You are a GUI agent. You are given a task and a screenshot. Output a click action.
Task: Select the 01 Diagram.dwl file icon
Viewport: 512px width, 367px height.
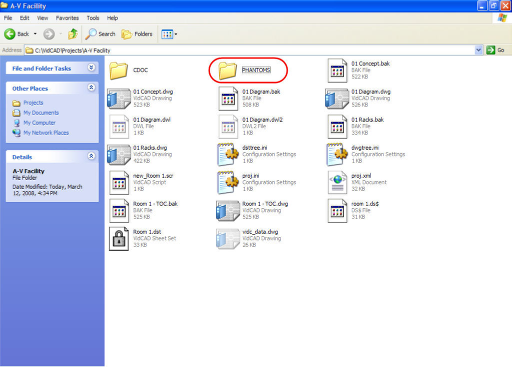[x=119, y=126]
